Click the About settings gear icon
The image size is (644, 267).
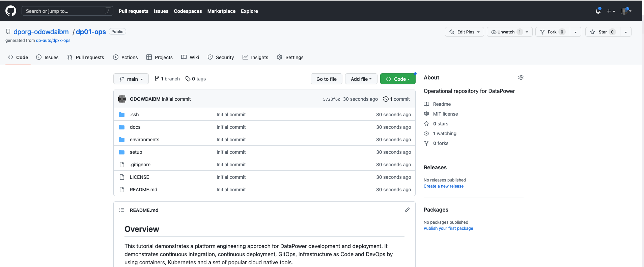tap(521, 77)
